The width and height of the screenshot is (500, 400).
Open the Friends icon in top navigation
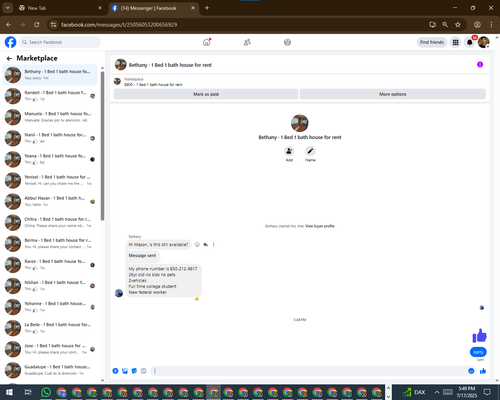[x=247, y=42]
